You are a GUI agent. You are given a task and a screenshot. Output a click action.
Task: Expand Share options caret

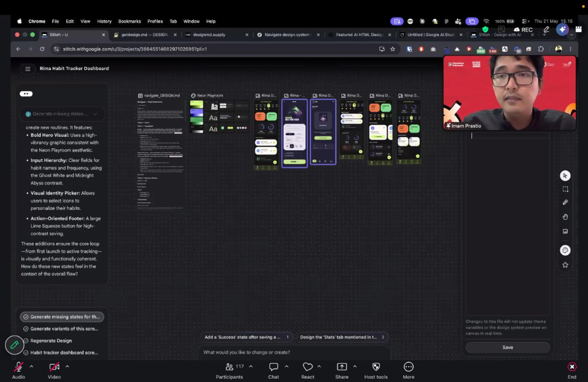pos(355,366)
